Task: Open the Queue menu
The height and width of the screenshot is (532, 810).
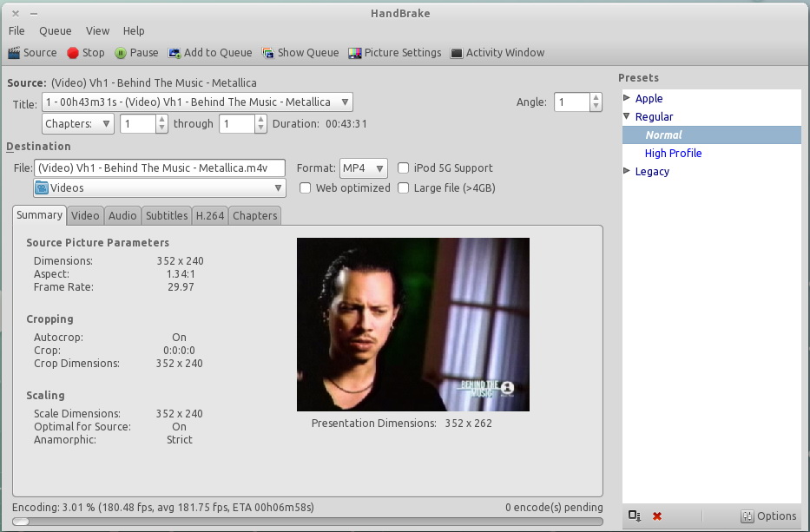Action: pos(56,31)
